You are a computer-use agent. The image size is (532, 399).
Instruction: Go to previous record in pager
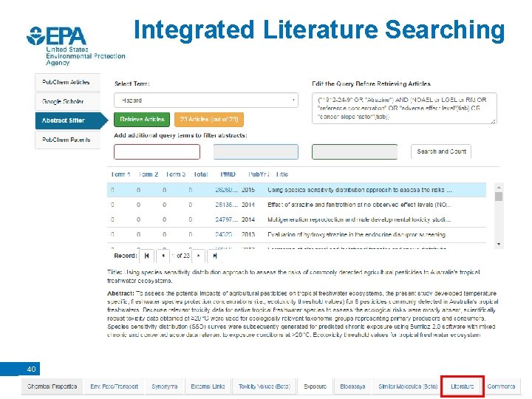pyautogui.click(x=163, y=256)
